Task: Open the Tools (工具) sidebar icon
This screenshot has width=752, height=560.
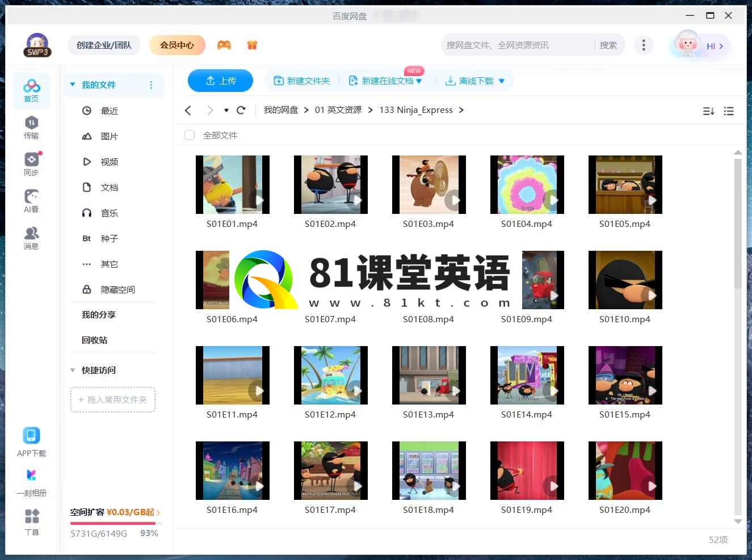Action: click(x=32, y=522)
